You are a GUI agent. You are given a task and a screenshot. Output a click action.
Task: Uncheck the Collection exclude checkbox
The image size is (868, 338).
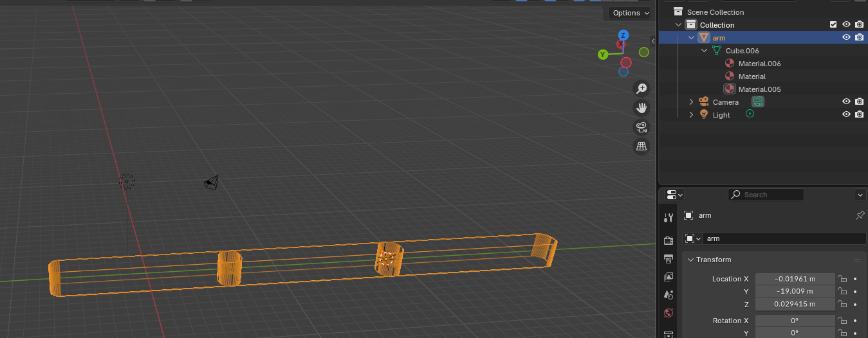click(833, 25)
